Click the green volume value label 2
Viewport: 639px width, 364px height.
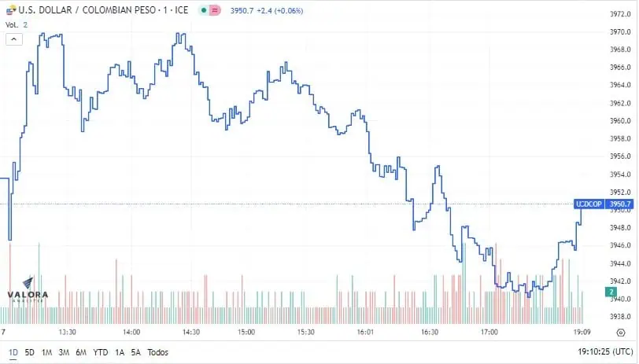(611, 292)
